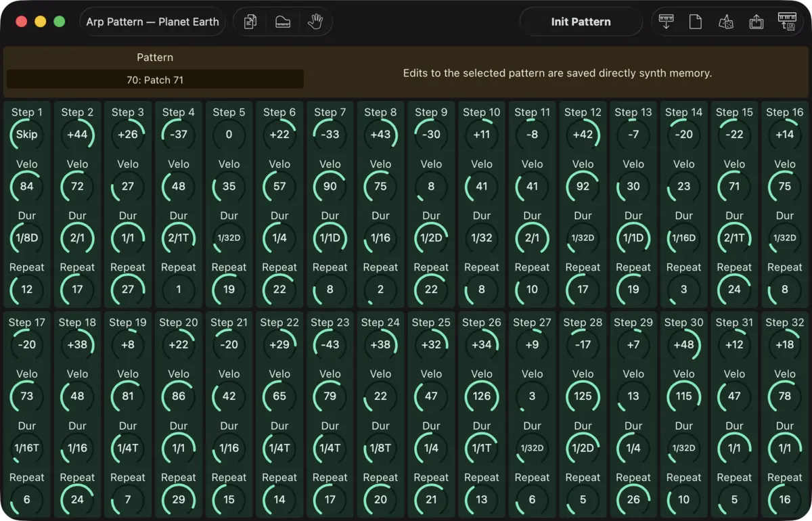The image size is (812, 521).
Task: Click the keyboard with down arrow icon
Action: coord(666,22)
